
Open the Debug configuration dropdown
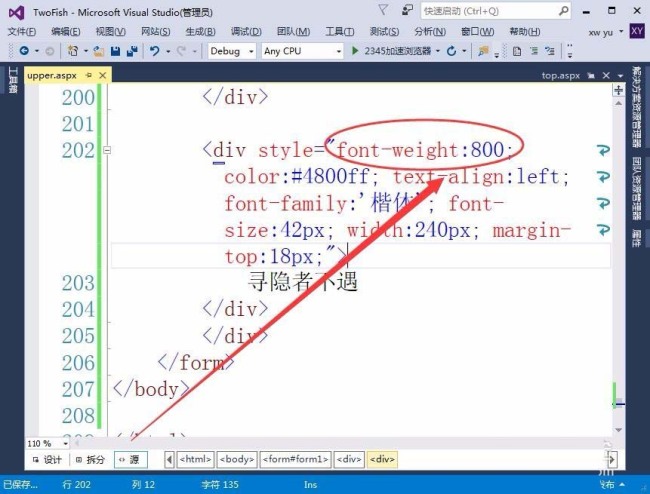coord(232,51)
